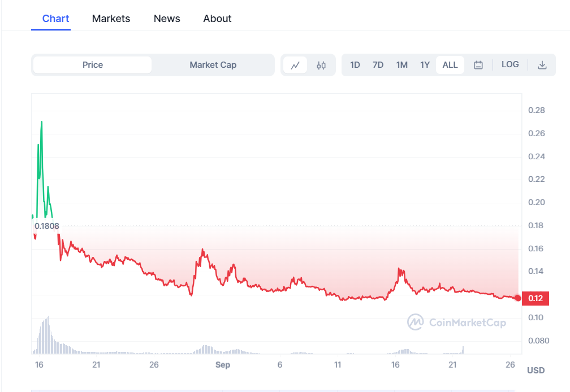Click the 0.26 price axis label

tap(536, 133)
